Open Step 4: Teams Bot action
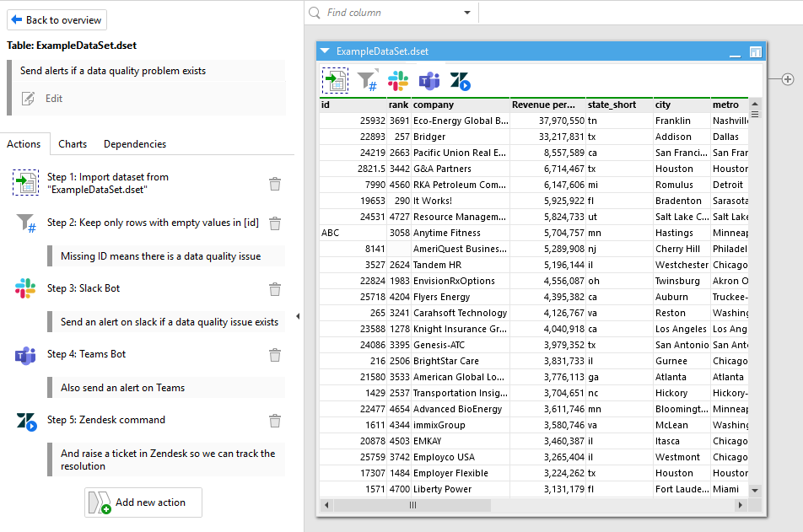The width and height of the screenshot is (803, 532). coord(86,354)
